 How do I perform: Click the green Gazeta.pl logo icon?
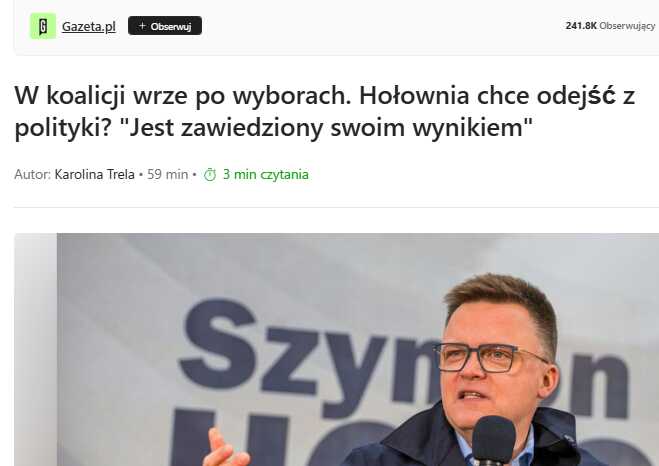pos(42,26)
